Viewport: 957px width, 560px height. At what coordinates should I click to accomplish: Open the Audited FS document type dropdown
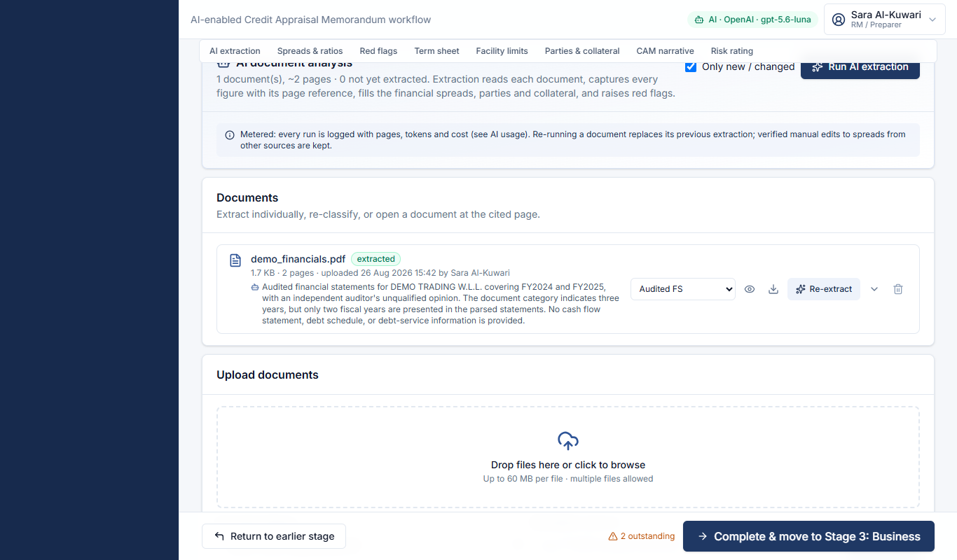[x=683, y=289]
